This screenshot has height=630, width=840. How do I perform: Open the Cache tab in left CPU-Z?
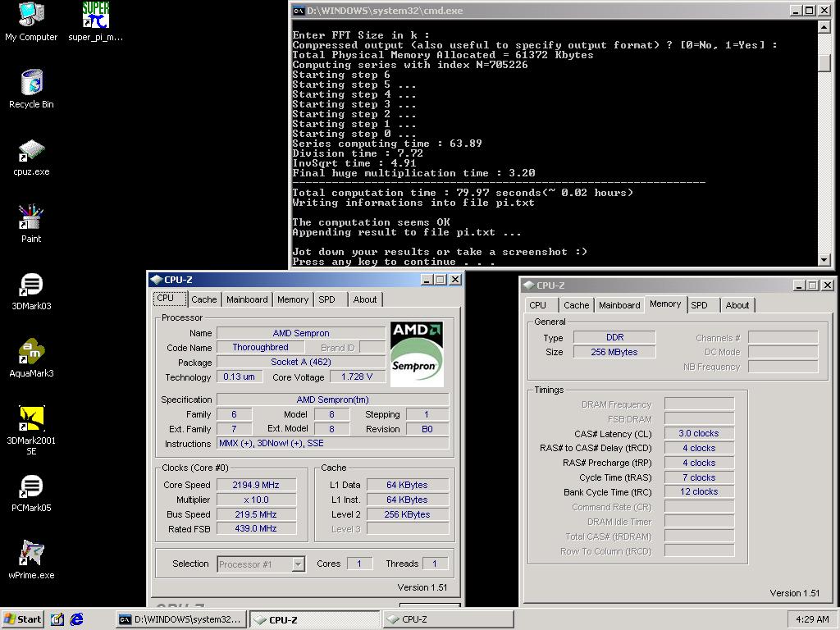point(204,299)
